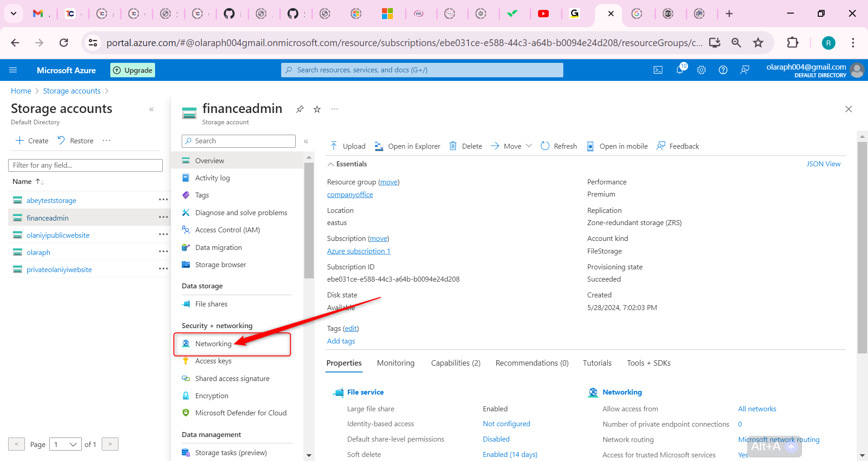
Task: Click Open in mobile
Action: (x=617, y=146)
